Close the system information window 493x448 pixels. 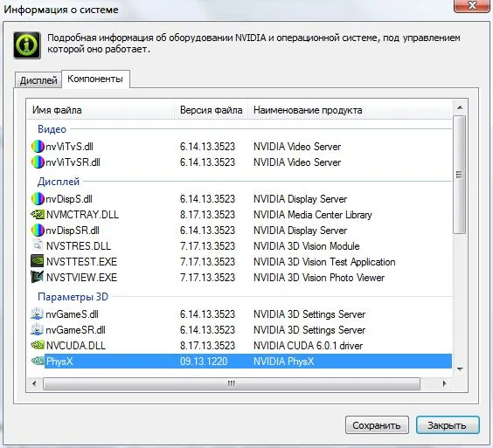click(472, 5)
